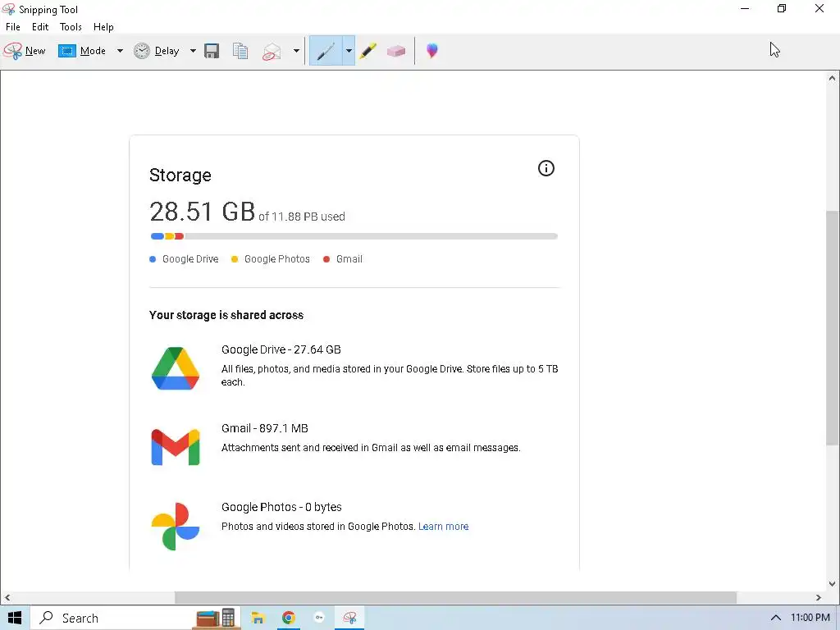Viewport: 840px width, 630px height.
Task: Expand the Send Snip dropdown arrow
Action: (296, 51)
